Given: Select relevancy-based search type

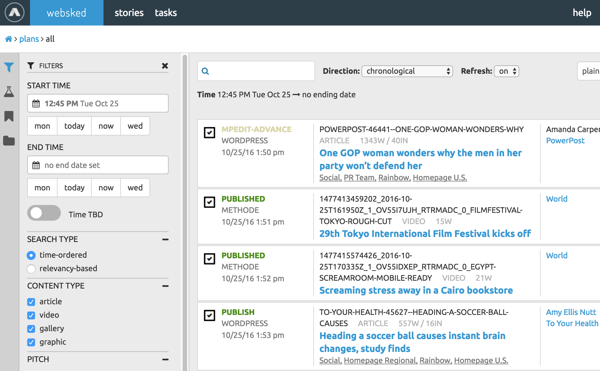Looking at the screenshot, I should [31, 268].
